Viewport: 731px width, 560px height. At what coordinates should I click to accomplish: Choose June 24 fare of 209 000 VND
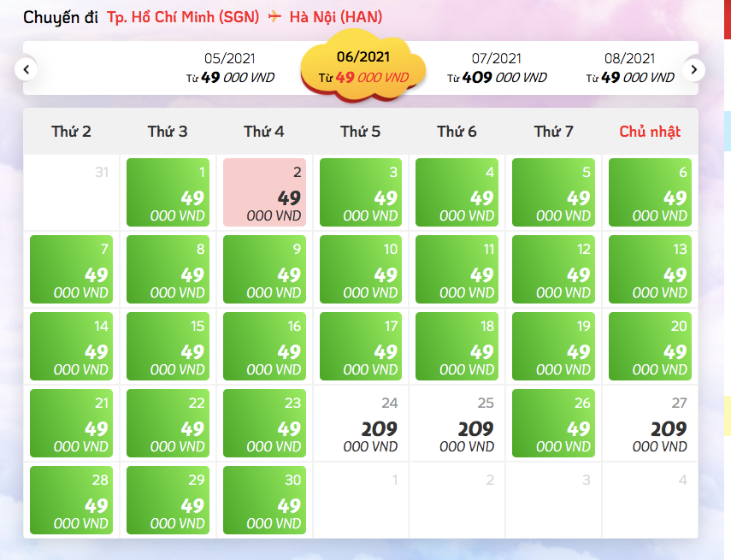point(361,423)
